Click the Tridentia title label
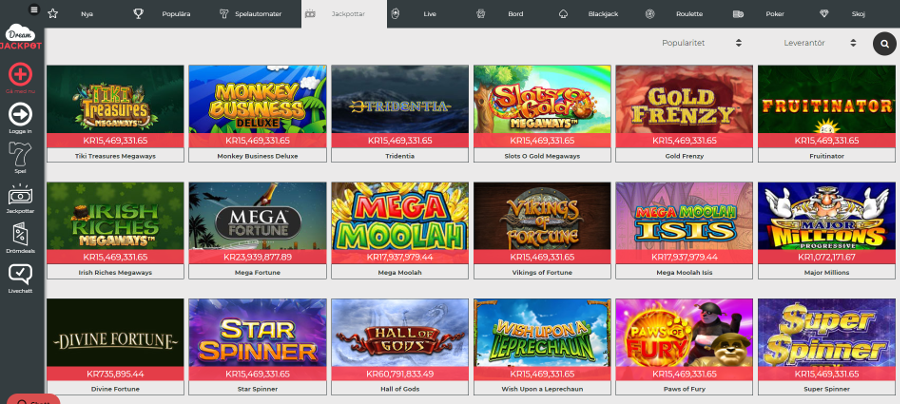This screenshot has width=900, height=404. 400,156
